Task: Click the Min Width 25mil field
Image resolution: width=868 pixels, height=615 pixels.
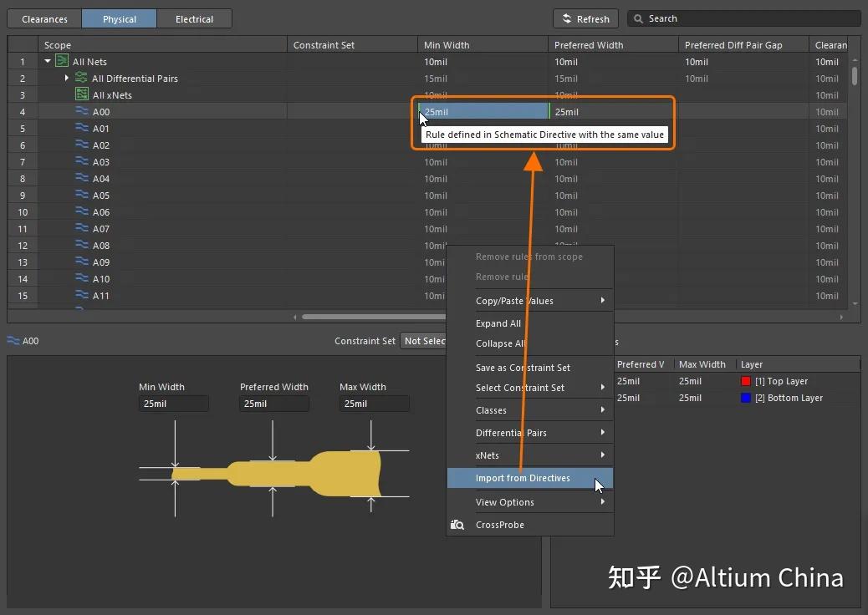Action: click(173, 404)
